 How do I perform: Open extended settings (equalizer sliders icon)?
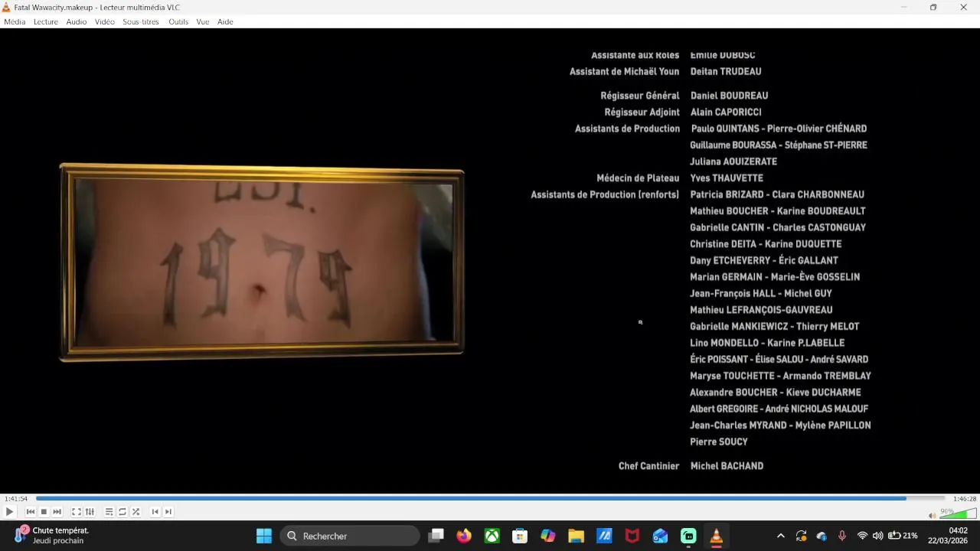click(x=90, y=512)
